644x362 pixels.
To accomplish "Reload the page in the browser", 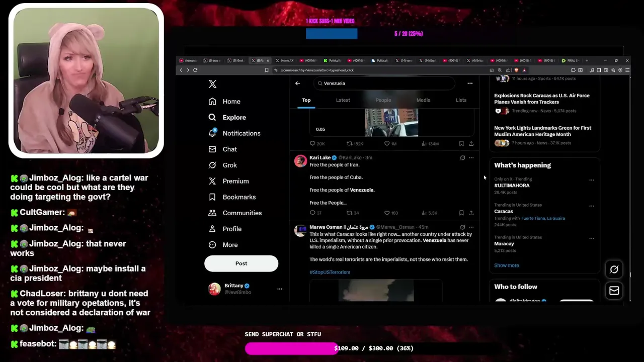I will pyautogui.click(x=195, y=70).
